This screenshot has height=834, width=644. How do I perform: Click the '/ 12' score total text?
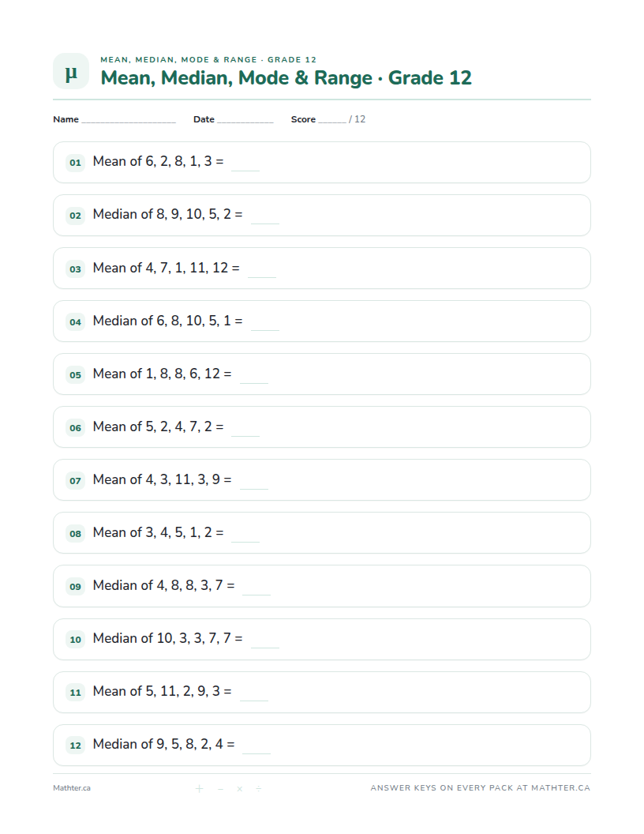point(357,119)
